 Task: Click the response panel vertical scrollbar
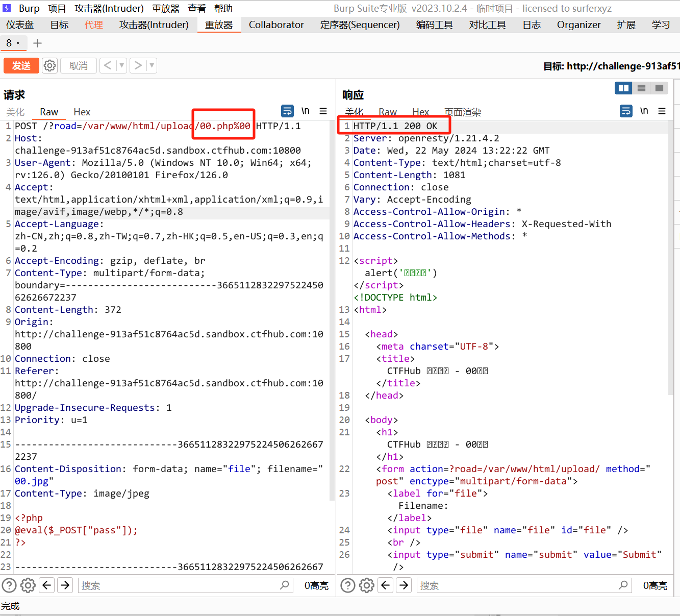[x=671, y=257]
